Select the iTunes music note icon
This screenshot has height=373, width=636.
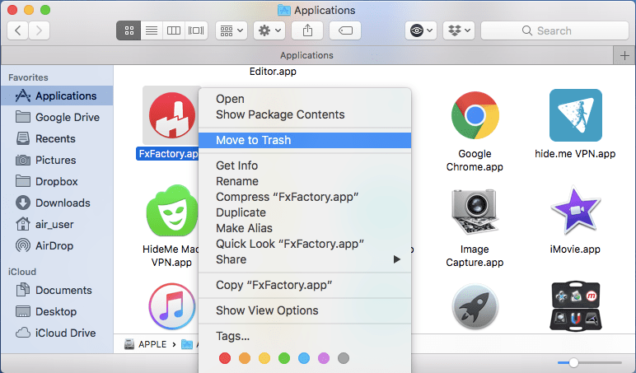tap(172, 307)
